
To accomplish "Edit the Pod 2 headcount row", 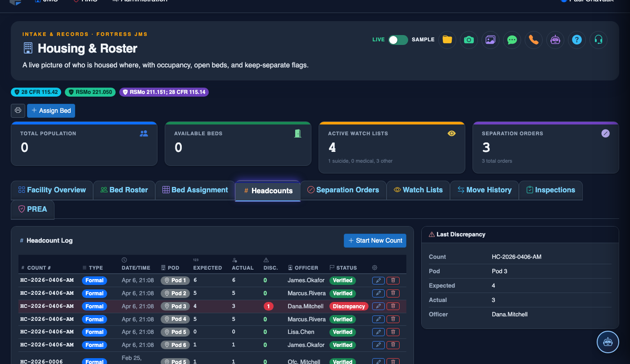I will tap(378, 293).
